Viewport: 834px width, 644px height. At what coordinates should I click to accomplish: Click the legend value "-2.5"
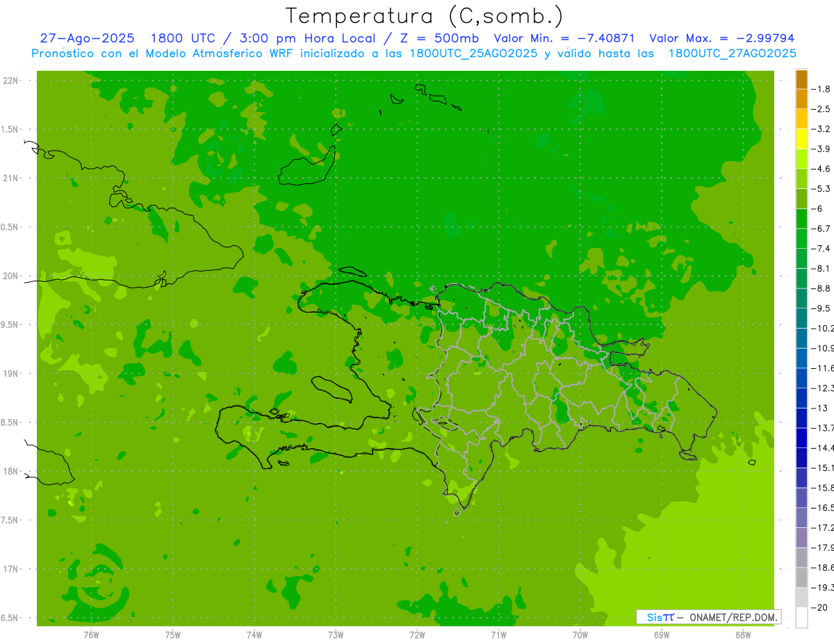pyautogui.click(x=821, y=109)
